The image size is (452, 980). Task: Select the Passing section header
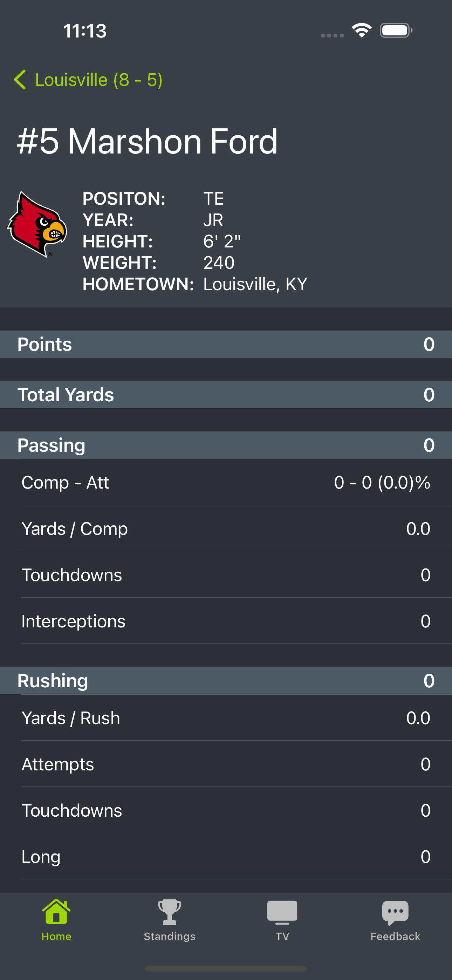pos(226,445)
